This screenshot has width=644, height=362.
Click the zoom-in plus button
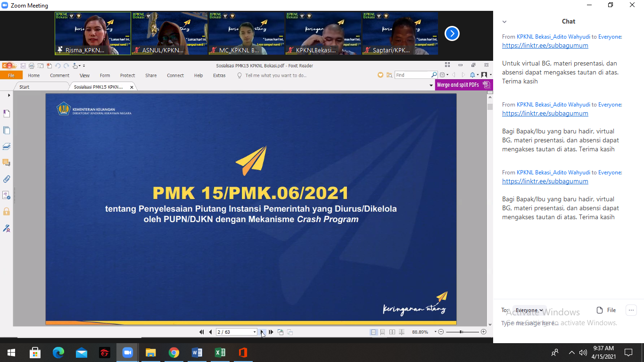point(483,332)
